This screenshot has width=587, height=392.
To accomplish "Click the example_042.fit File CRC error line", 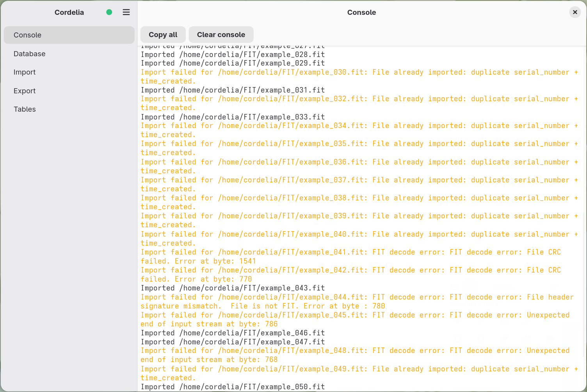I will coord(351,274).
